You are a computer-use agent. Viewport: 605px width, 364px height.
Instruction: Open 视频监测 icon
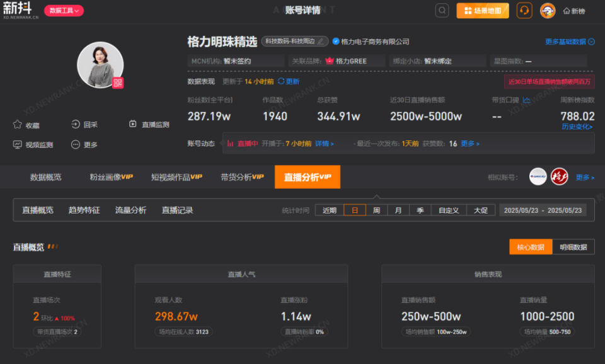coord(18,145)
